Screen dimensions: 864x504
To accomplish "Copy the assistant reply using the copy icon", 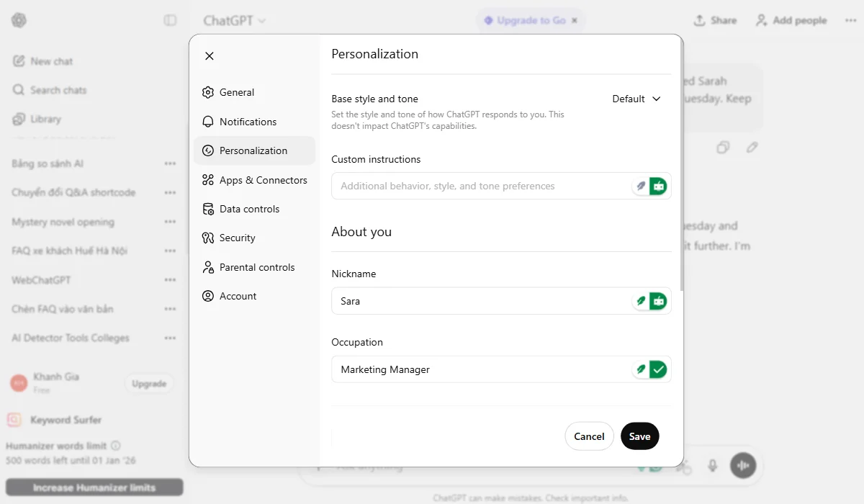I will click(723, 147).
